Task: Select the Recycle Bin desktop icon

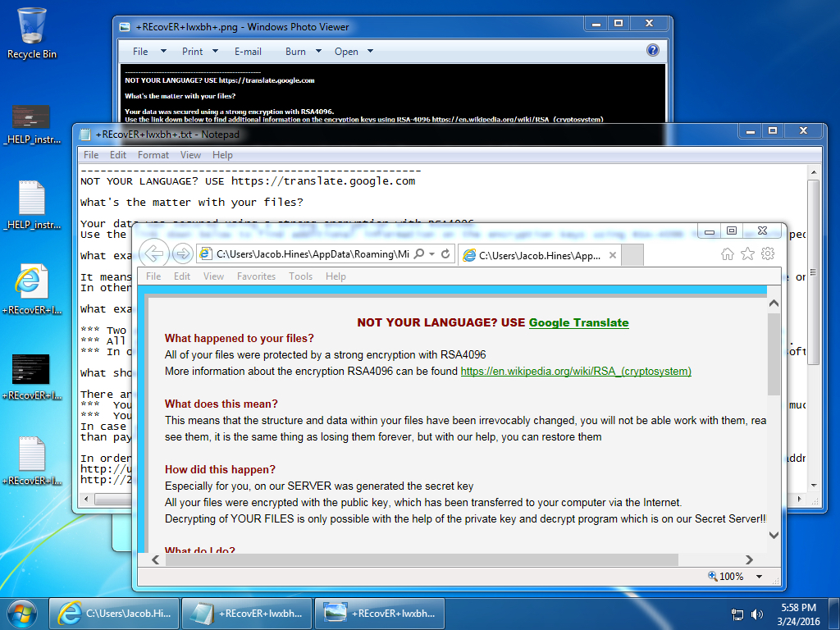Action: coord(32,33)
